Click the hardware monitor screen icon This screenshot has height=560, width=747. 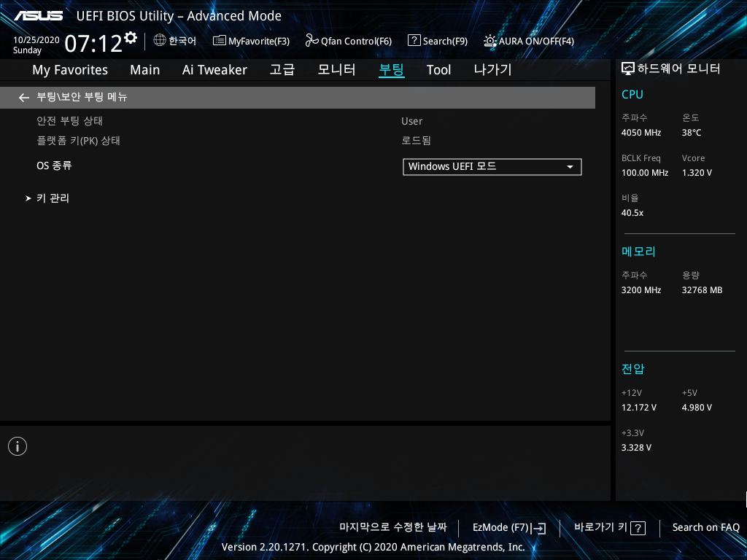point(628,69)
